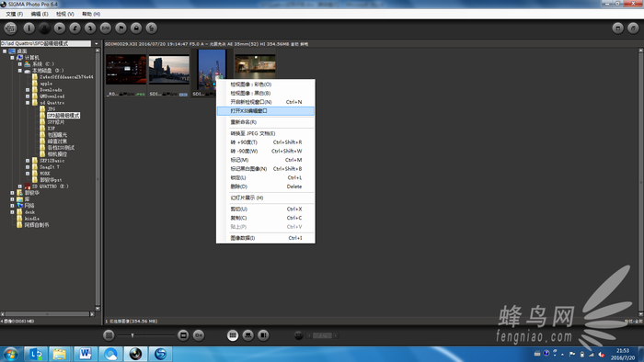The width and height of the screenshot is (644, 362).
Task: Click the trash delete toolbar icon
Action: [152, 28]
